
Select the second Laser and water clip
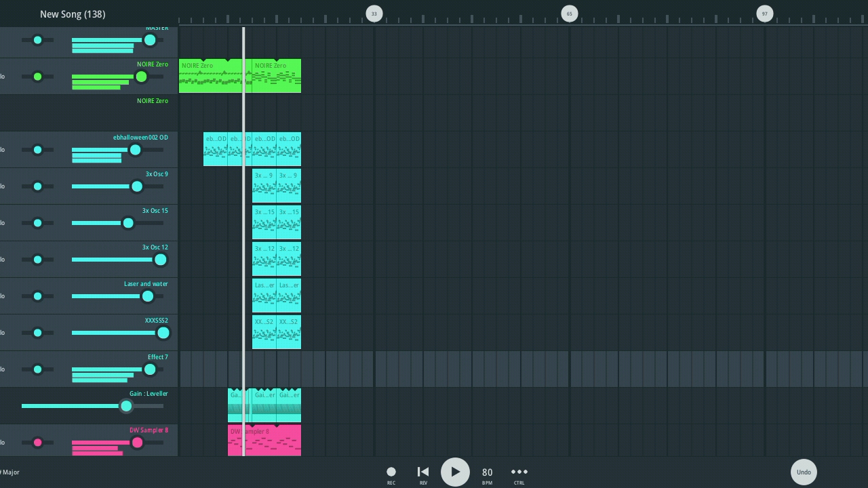pyautogui.click(x=289, y=296)
